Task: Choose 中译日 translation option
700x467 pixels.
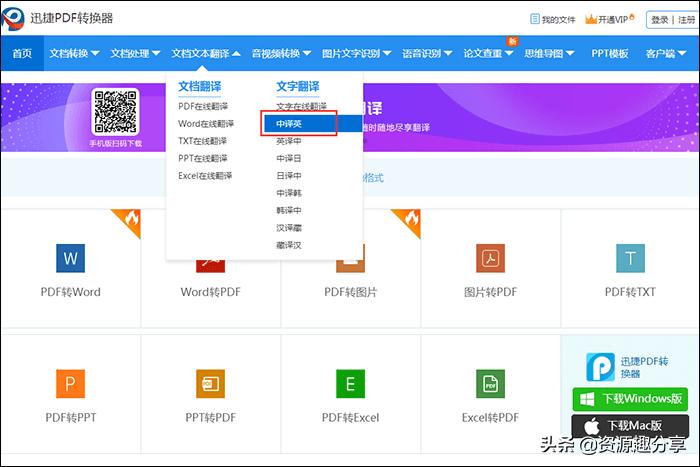Action: (289, 158)
